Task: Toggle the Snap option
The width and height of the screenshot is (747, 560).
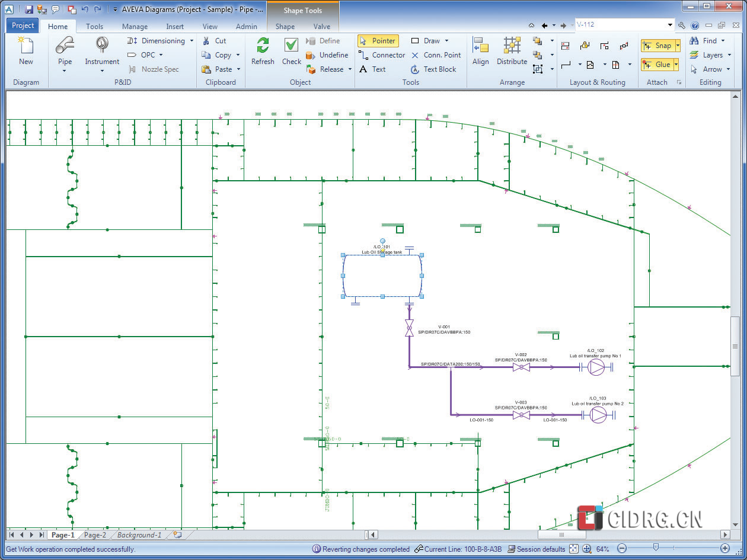Action: click(657, 46)
